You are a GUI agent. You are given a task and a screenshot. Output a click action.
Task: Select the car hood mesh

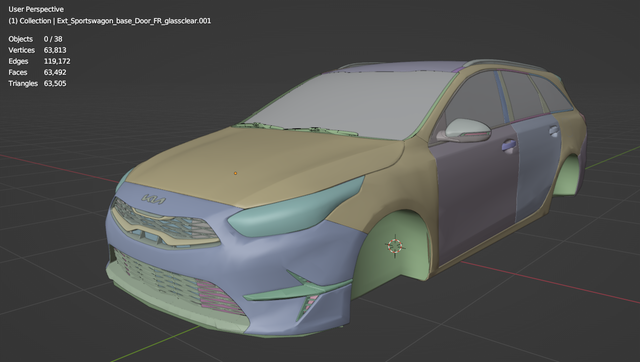pyautogui.click(x=265, y=163)
